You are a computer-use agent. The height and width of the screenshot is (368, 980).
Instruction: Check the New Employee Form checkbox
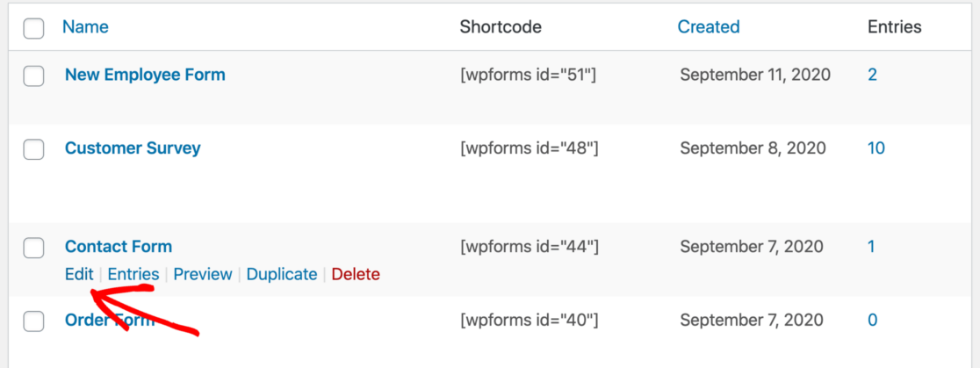click(33, 76)
